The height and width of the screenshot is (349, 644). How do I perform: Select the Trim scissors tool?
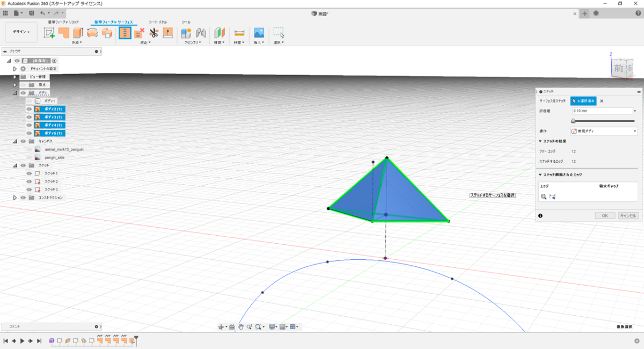coord(154,33)
